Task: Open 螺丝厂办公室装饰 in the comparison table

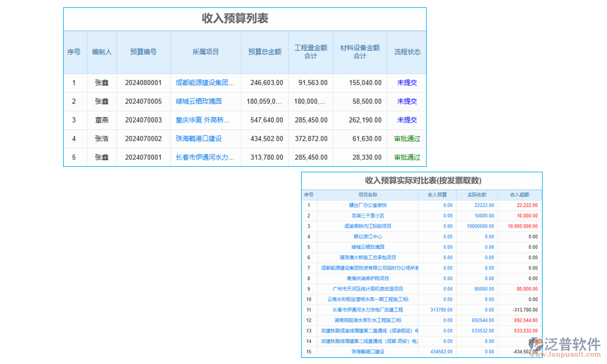Action: click(368, 205)
